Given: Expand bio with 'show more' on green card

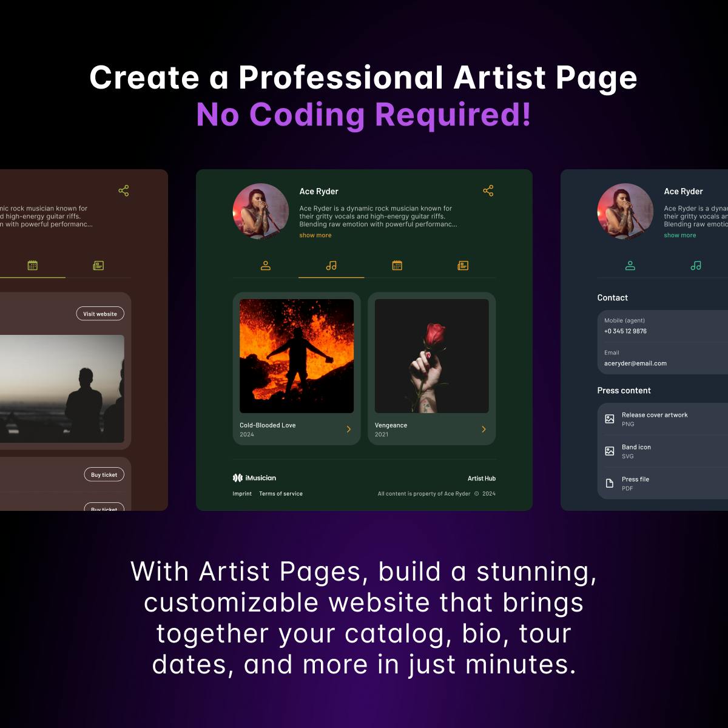Looking at the screenshot, I should (315, 235).
